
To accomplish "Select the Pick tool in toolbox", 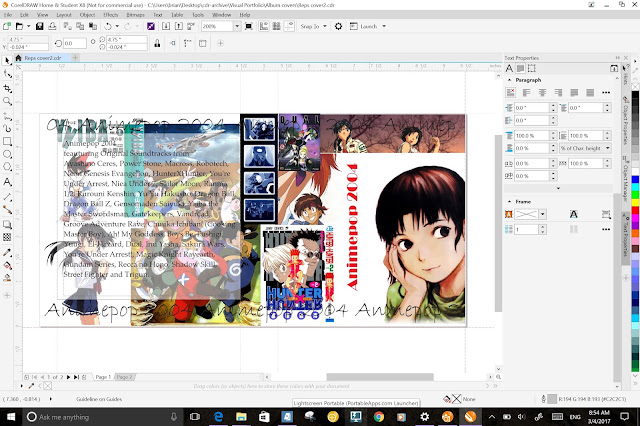I will pos(7,61).
